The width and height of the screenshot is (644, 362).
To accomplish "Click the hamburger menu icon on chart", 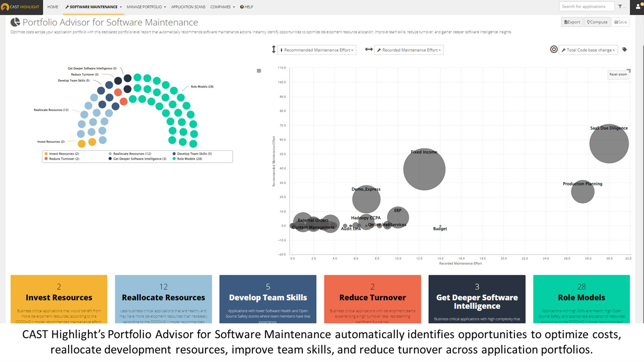I will tap(259, 71).
